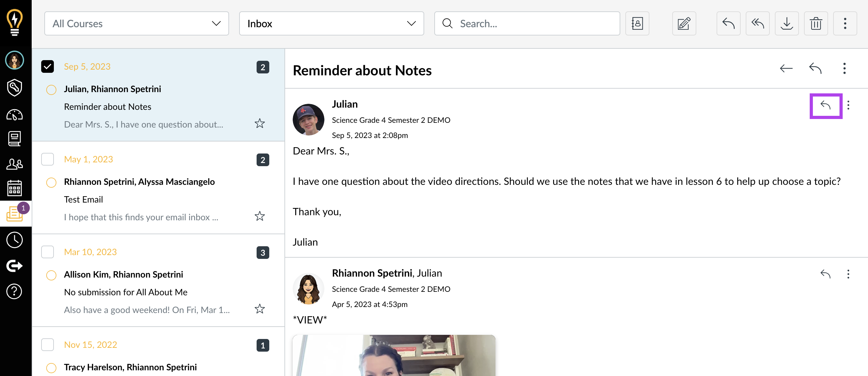The height and width of the screenshot is (376, 868).
Task: Click the message count badge on Mar 10, 2023
Action: pos(263,253)
